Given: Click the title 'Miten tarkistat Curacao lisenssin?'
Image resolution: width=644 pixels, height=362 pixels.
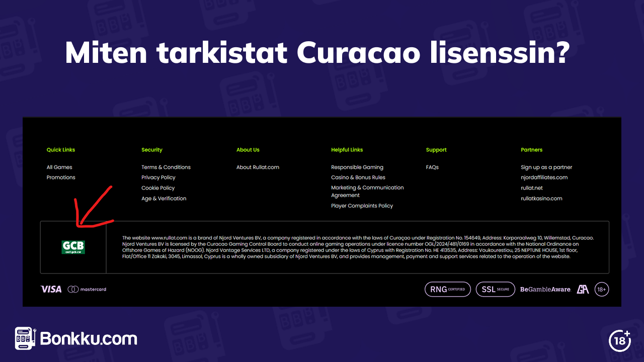Looking at the screenshot, I should pos(317,53).
